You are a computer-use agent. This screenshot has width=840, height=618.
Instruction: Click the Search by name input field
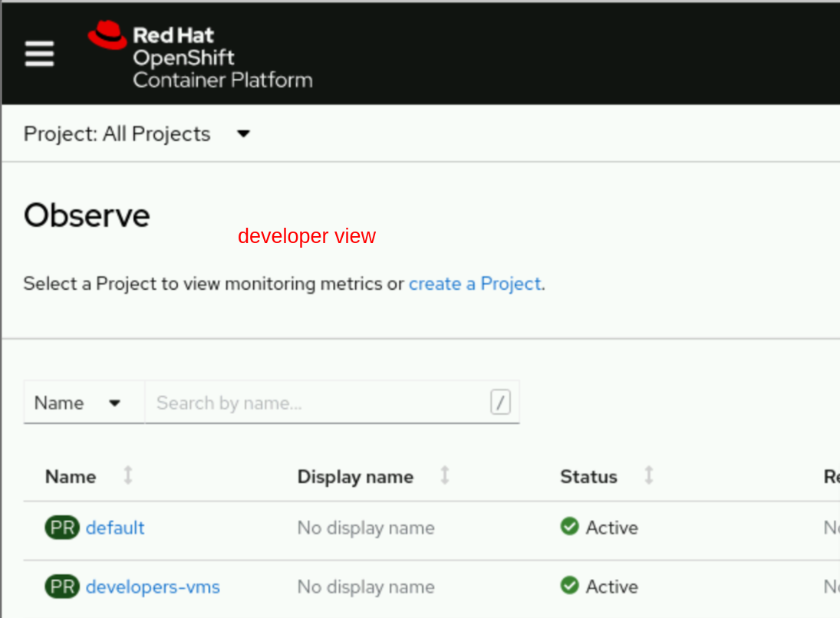click(307, 402)
